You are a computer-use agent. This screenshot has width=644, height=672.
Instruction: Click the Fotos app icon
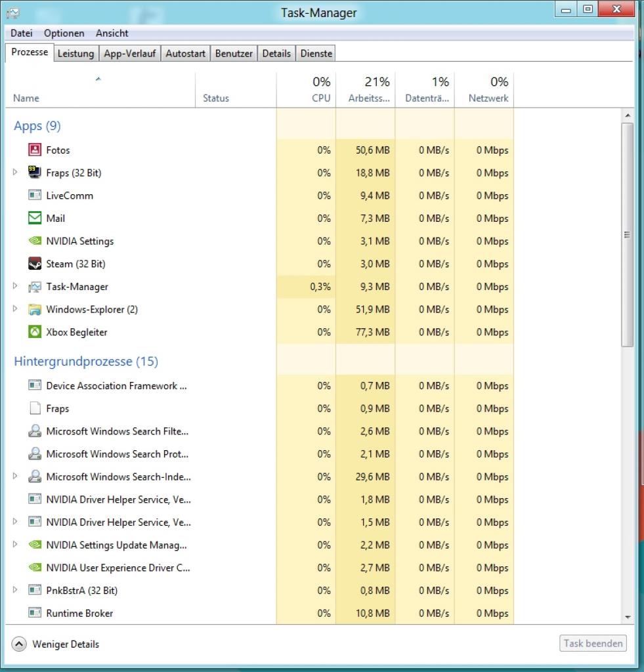click(x=35, y=150)
